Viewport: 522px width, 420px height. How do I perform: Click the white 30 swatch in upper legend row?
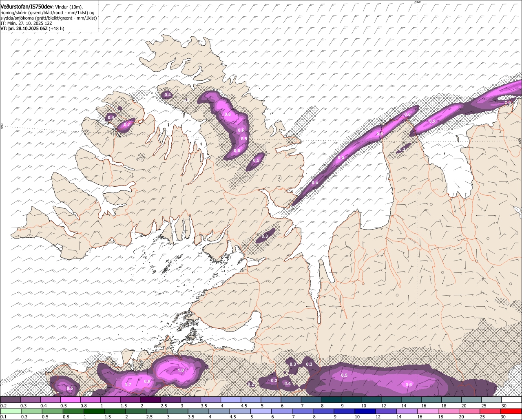click(x=511, y=400)
